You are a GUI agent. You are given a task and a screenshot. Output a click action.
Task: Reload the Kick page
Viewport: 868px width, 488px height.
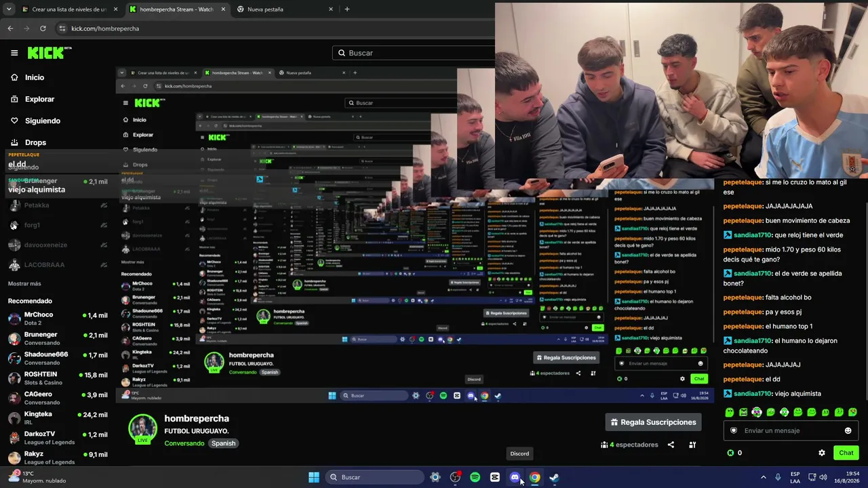(43, 28)
